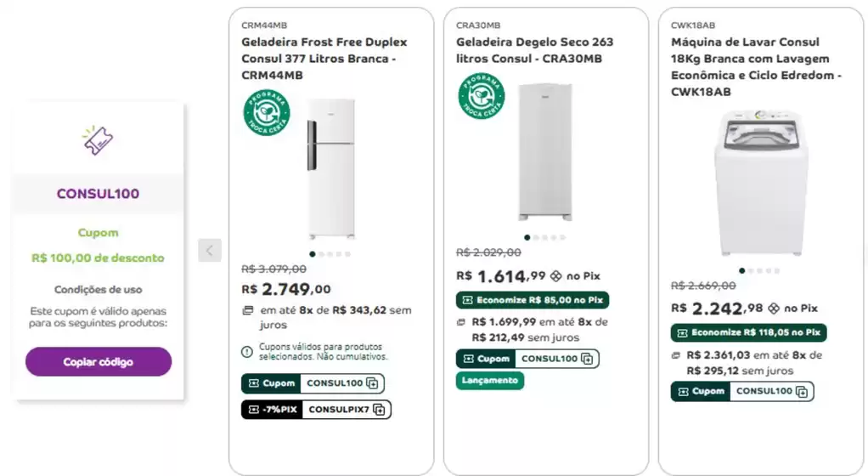Image resolution: width=868 pixels, height=476 pixels.
Task: Click Pix icon next to R$ 1.614,99
Action: click(x=556, y=276)
